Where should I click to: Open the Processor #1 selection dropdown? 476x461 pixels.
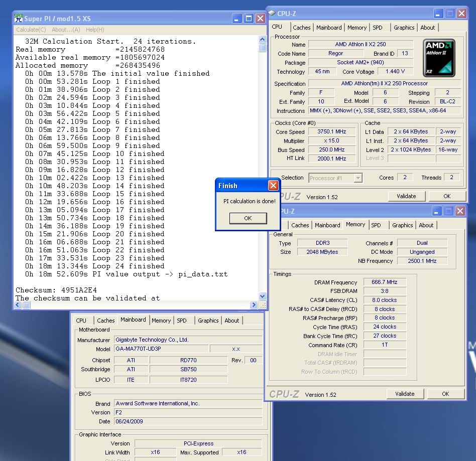[358, 178]
